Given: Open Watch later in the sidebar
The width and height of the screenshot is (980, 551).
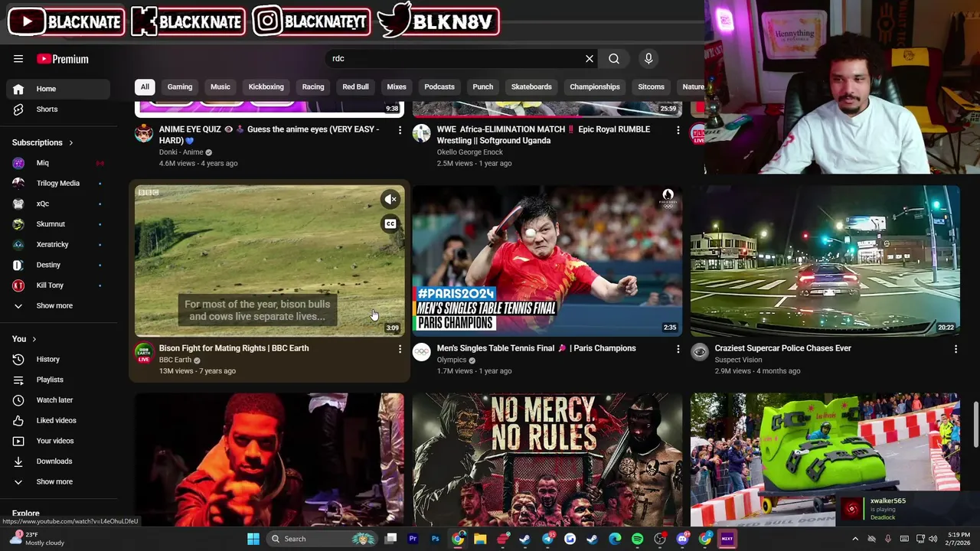Looking at the screenshot, I should [x=58, y=400].
